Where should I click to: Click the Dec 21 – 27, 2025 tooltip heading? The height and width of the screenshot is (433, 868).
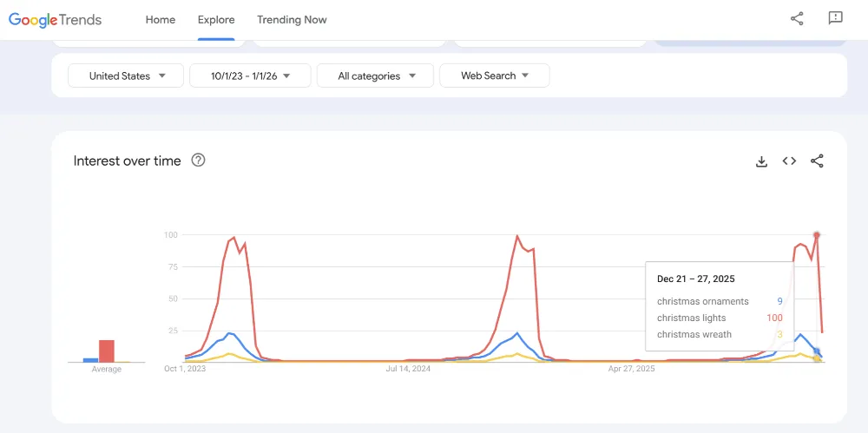click(696, 279)
